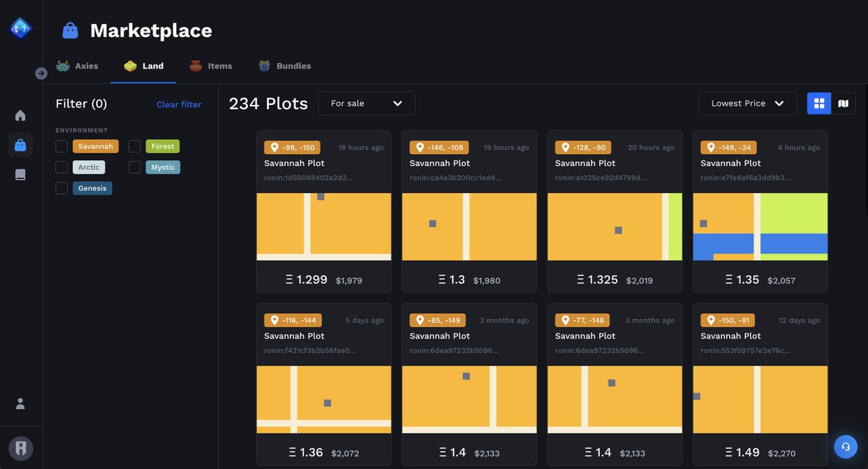Screen dimensions: 868x469
Task: Open plot map thumbnail priced 1.49 ETH
Action: [760, 400]
